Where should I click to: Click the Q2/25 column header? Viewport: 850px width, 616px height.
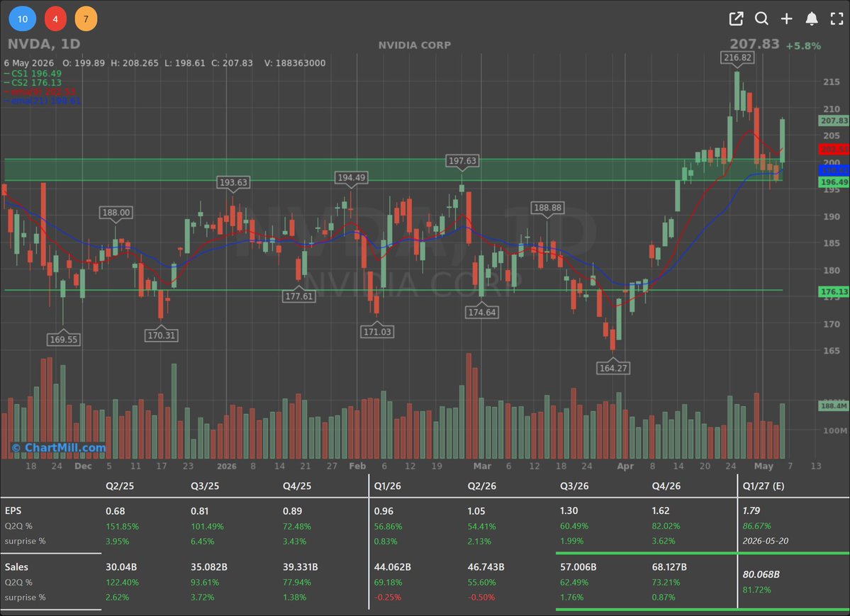point(120,486)
